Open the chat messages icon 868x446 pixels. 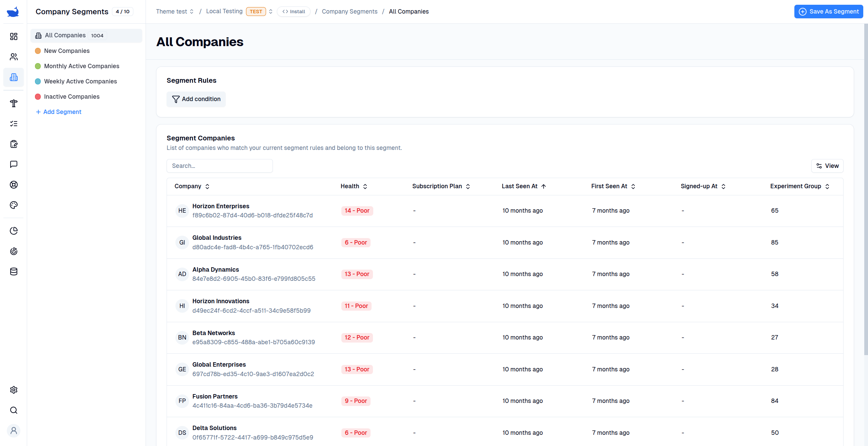pyautogui.click(x=14, y=164)
